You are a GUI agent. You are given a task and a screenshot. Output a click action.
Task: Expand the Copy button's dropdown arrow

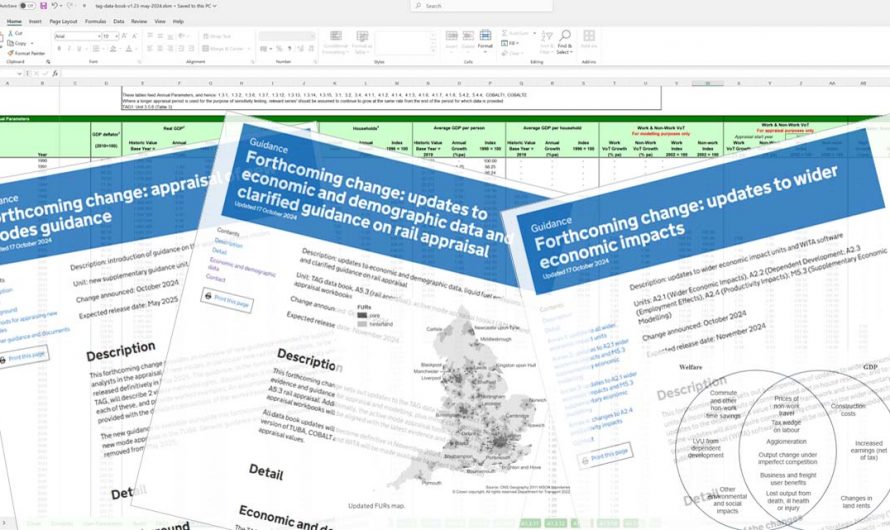coord(31,44)
